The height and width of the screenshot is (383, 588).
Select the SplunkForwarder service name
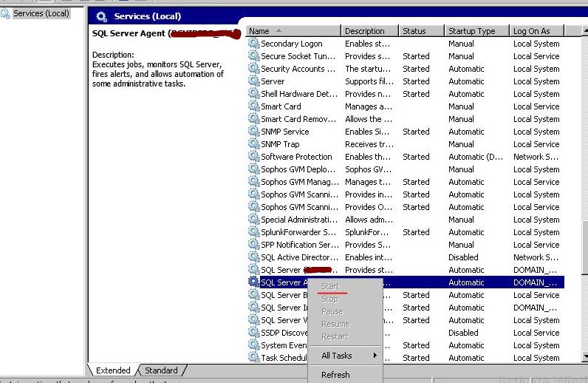298,232
